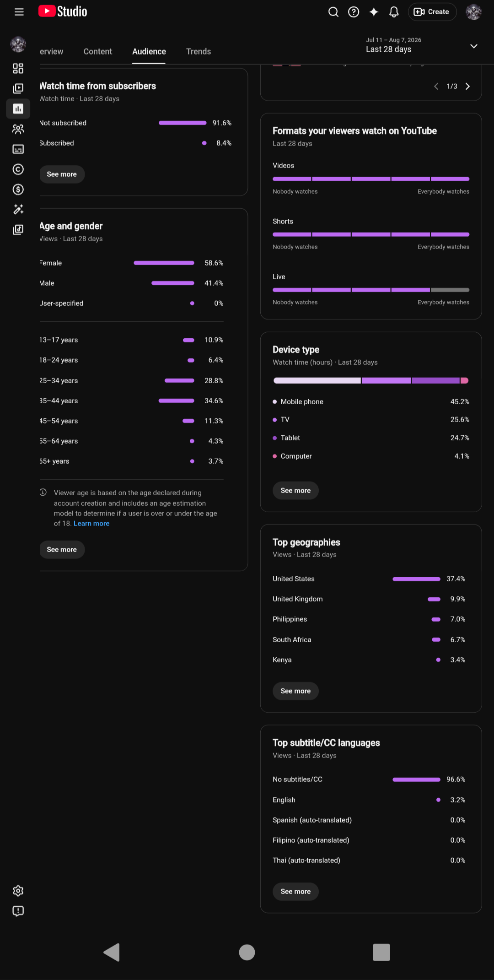Open Dashboard from the sidebar
This screenshot has height=980, width=494.
(18, 68)
